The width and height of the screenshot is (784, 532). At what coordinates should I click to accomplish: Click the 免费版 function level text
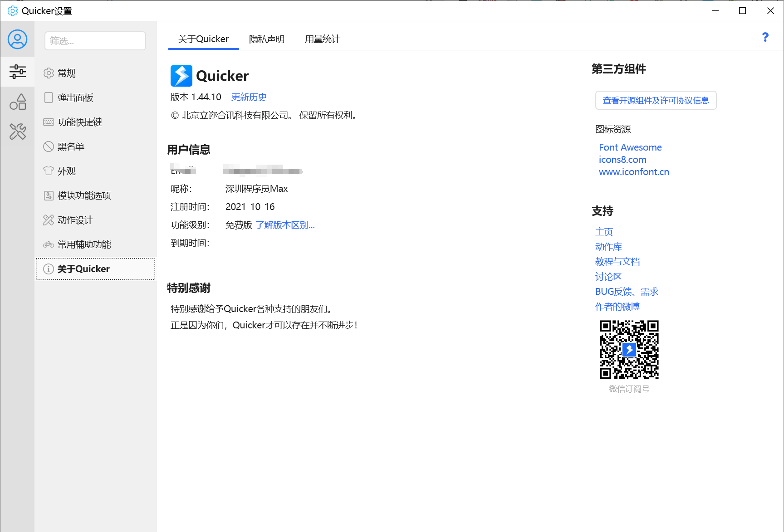[x=239, y=225]
